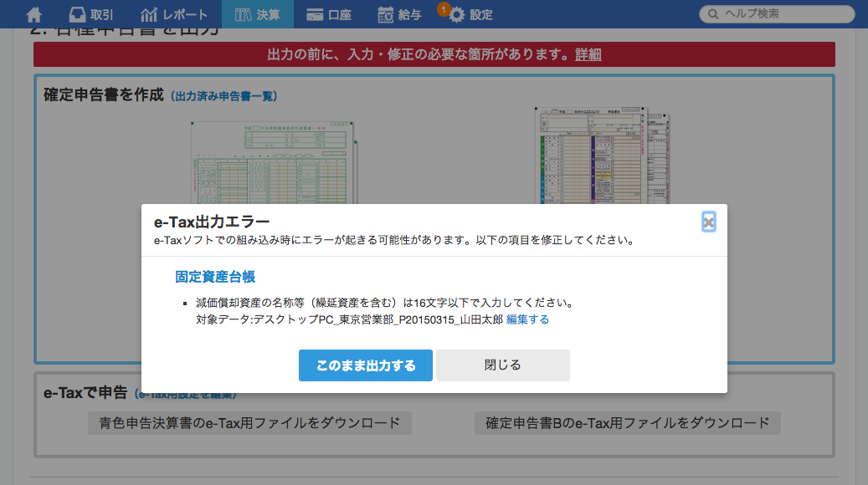The height and width of the screenshot is (485, 868).
Task: Click the 16文字以下 error message text
Action: pyautogui.click(x=387, y=303)
